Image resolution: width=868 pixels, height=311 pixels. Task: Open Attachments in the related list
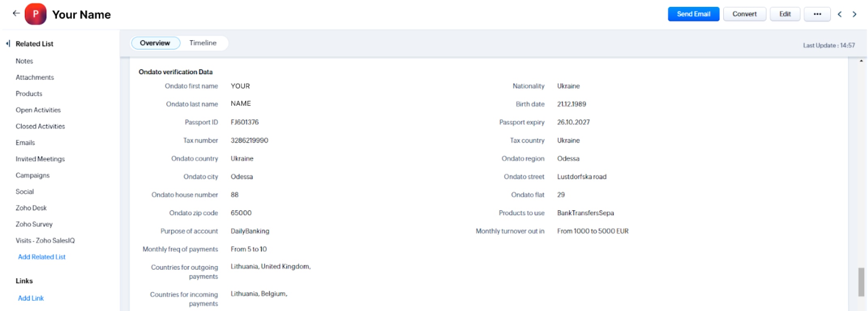[x=35, y=77]
